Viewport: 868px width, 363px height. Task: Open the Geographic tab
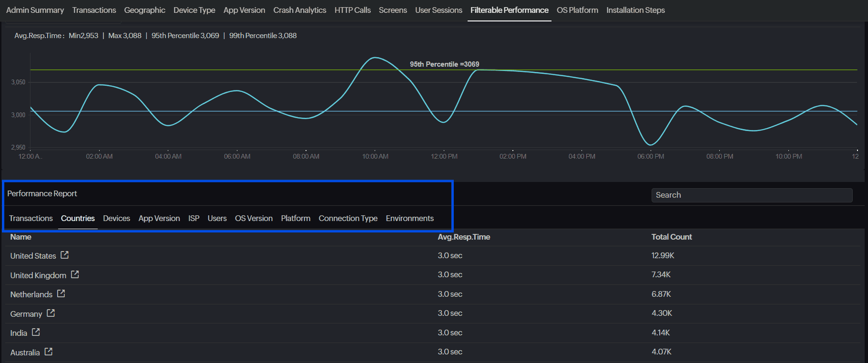click(144, 10)
